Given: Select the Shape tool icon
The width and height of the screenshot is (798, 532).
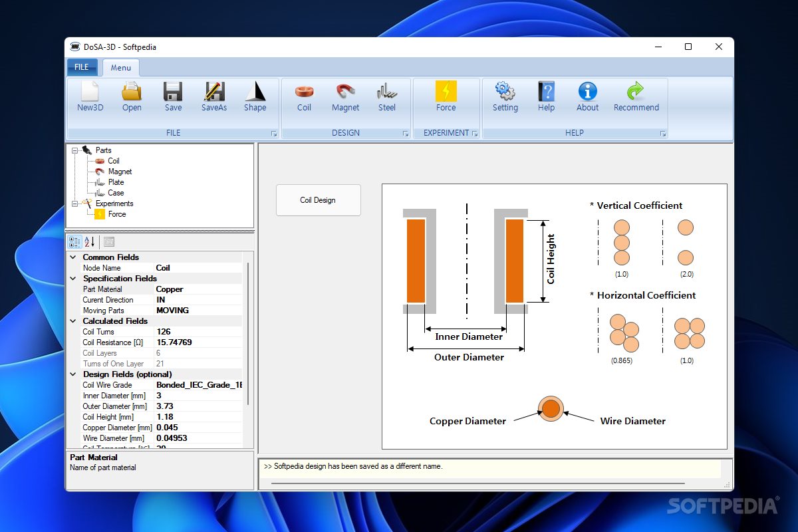Looking at the screenshot, I should click(255, 91).
